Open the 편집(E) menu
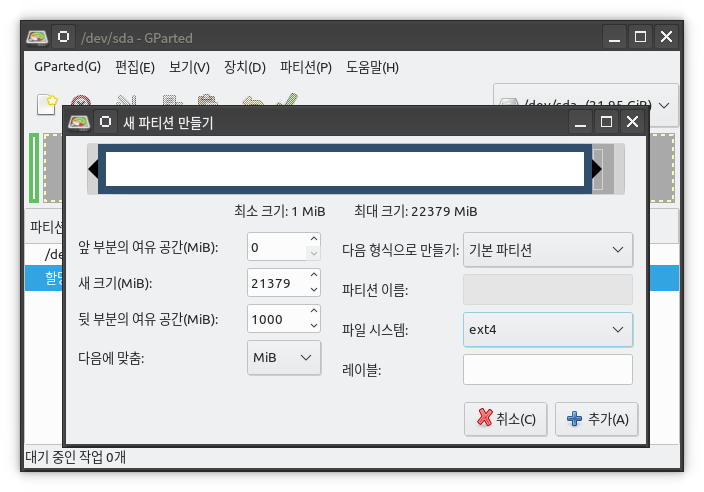 [135, 67]
